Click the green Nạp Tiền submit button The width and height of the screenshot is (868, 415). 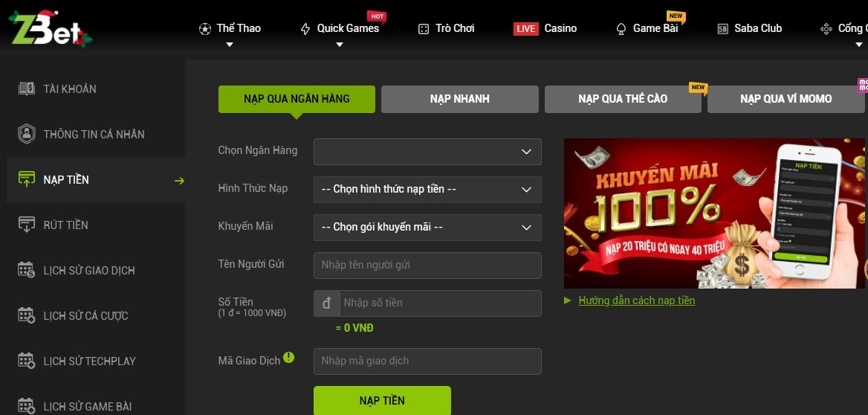pos(382,401)
